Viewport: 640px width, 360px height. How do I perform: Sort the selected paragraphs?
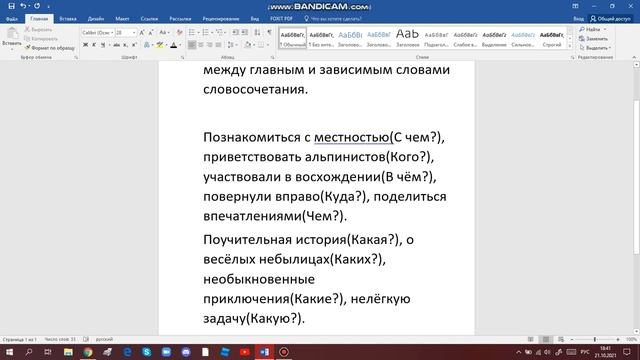[x=257, y=32]
